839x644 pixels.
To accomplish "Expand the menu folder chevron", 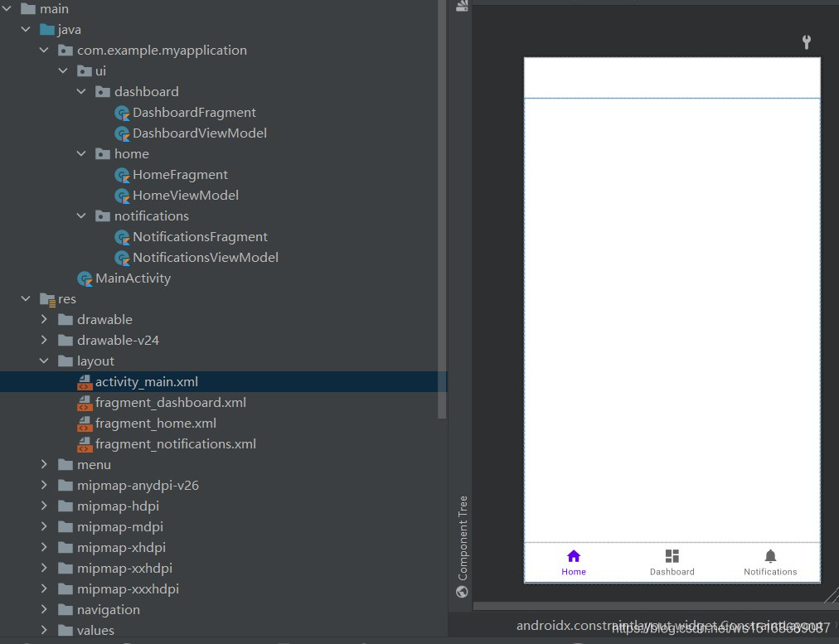I will [45, 464].
